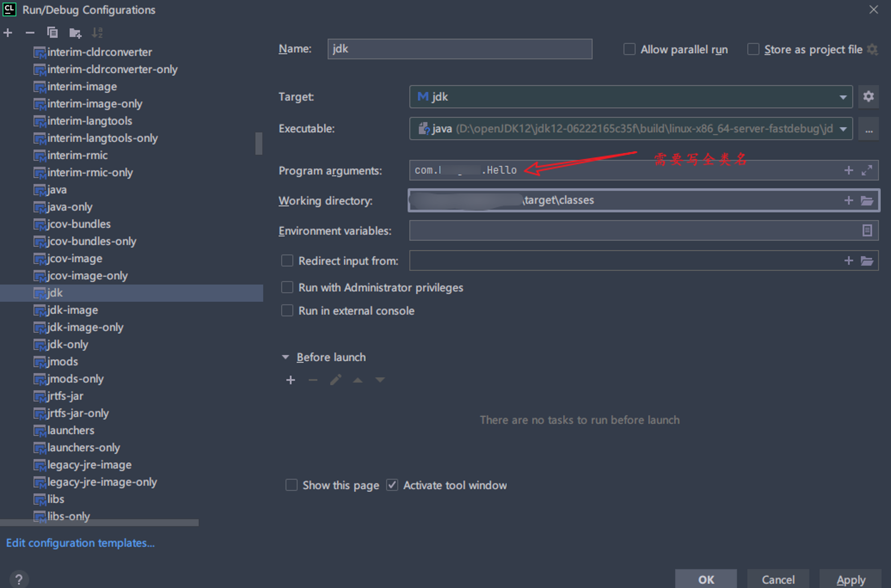Viewport: 891px width, 588px height.
Task: Remove the Before launch task
Action: coord(313,380)
